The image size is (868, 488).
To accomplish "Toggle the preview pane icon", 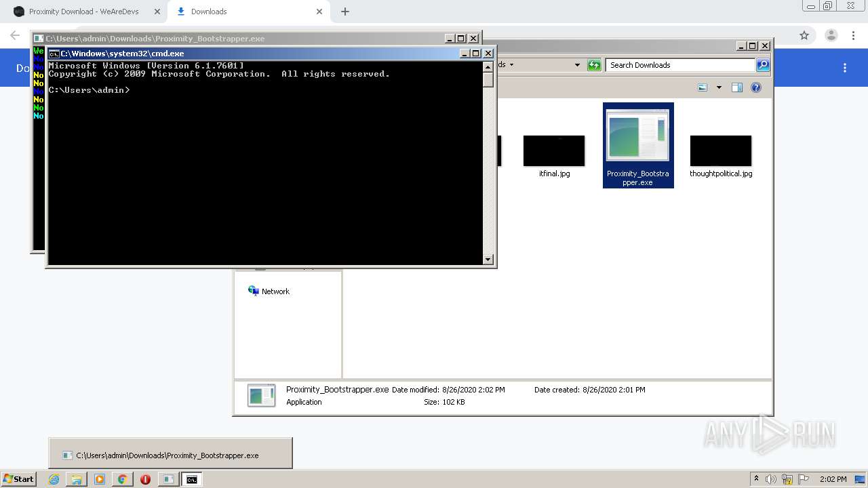I will click(x=737, y=87).
